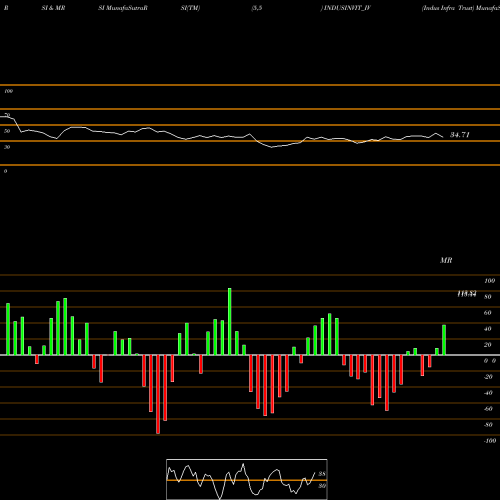Viewport: 500px width, 500px height.
Task: Click the -20 label on MR axis
Action: [x=488, y=377]
